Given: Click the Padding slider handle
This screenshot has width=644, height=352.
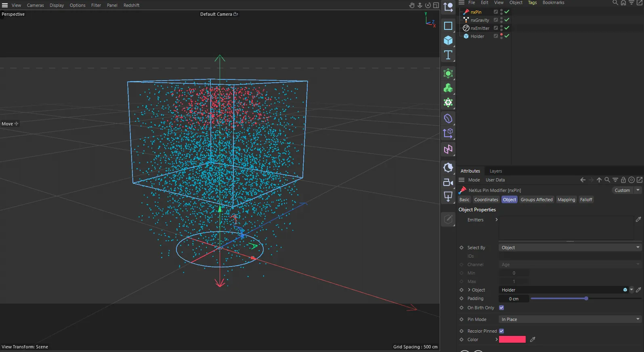Looking at the screenshot, I should (x=586, y=298).
